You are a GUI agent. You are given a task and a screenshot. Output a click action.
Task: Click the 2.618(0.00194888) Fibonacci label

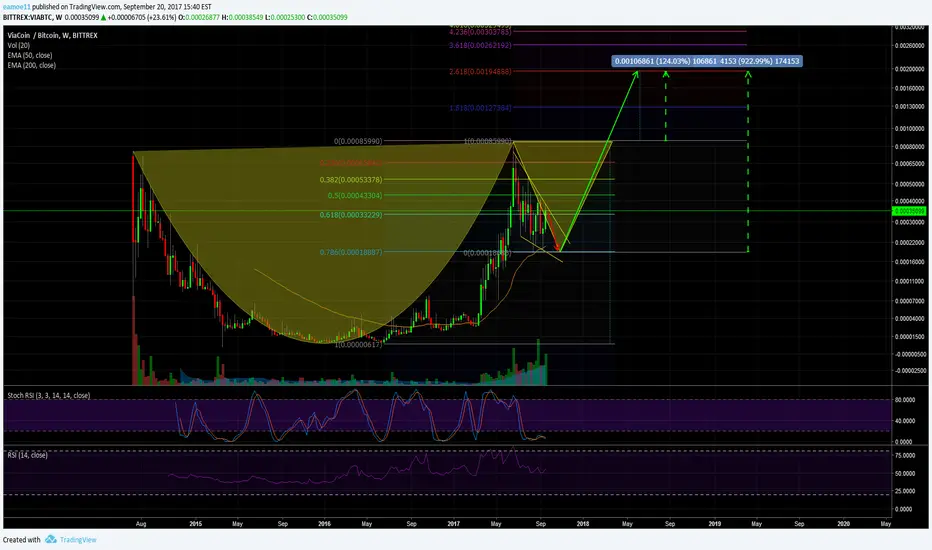click(x=480, y=71)
